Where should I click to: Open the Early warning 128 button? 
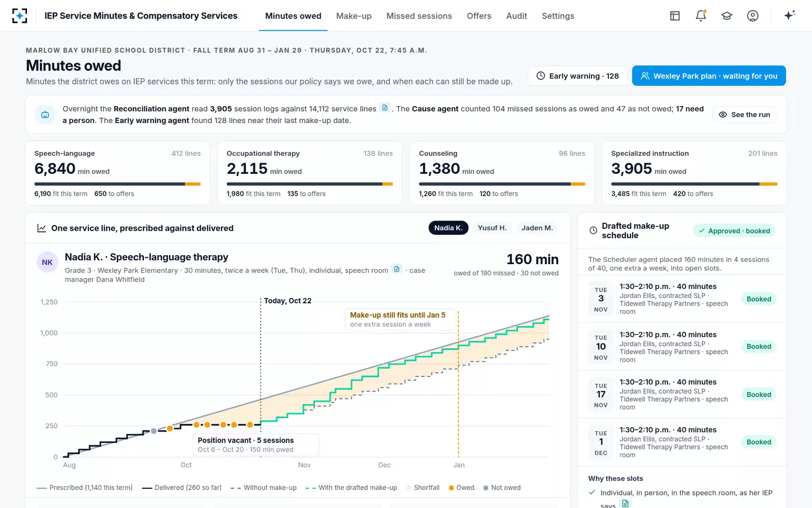click(577, 76)
